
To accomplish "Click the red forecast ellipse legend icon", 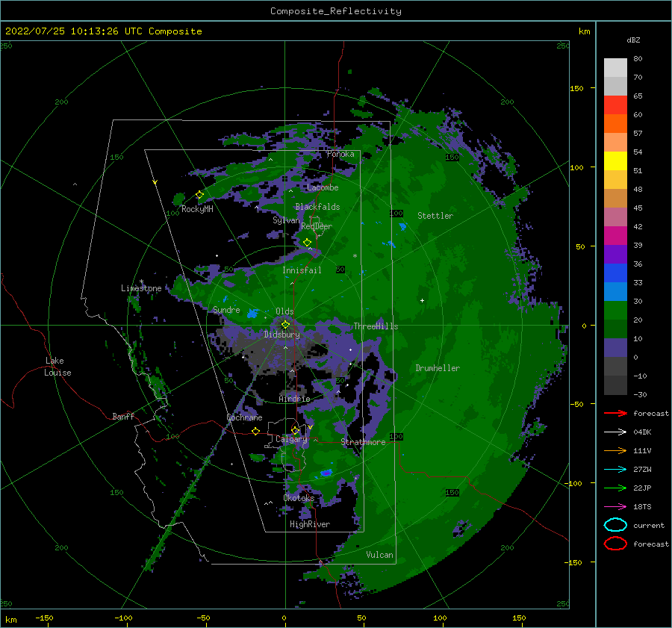I will pyautogui.click(x=615, y=544).
